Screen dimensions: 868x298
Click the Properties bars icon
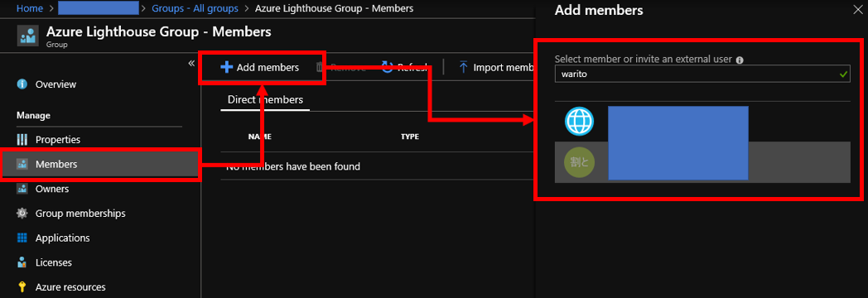[x=22, y=140]
